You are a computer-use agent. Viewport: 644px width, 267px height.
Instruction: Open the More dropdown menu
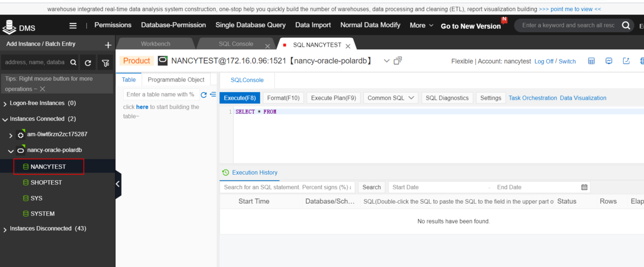point(421,25)
